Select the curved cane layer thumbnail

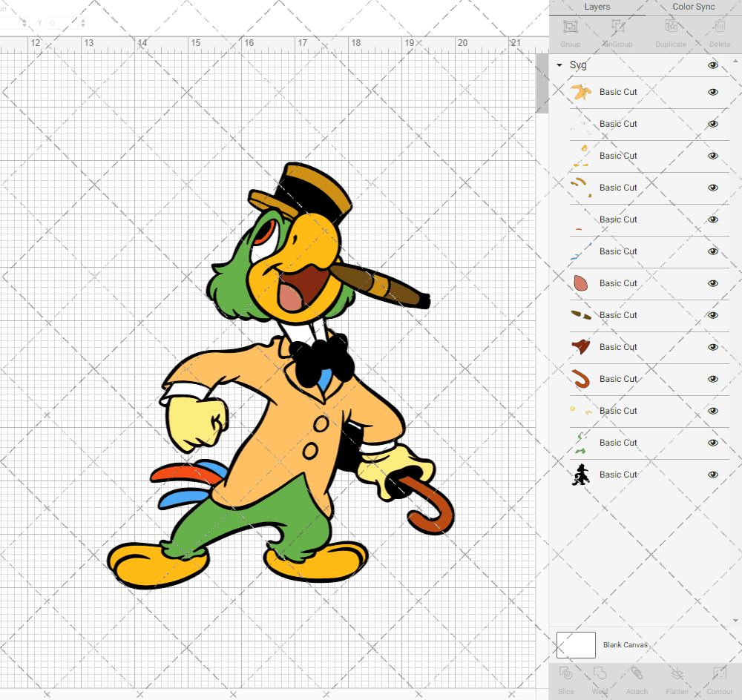pos(581,379)
